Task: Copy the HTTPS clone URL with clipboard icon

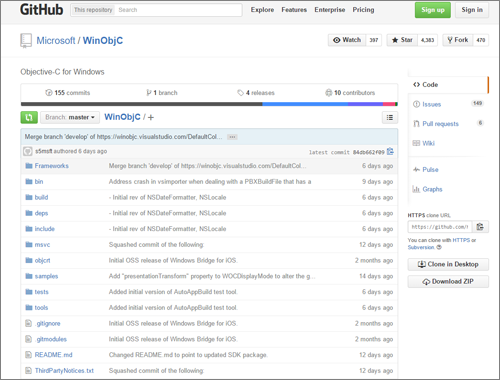Action: (480, 227)
